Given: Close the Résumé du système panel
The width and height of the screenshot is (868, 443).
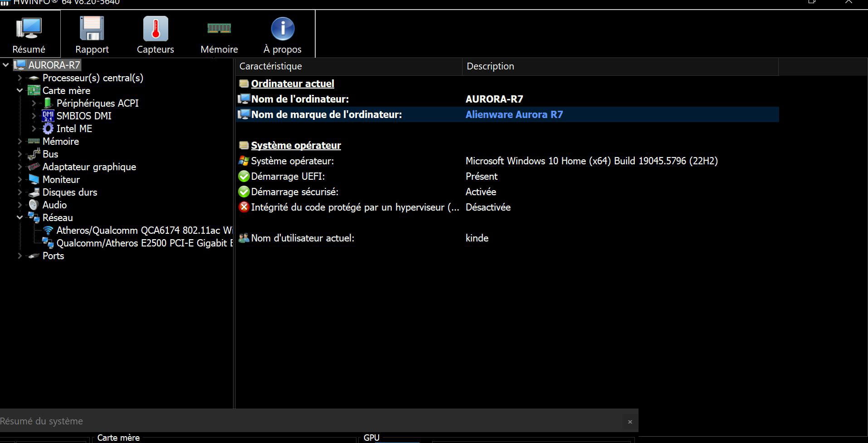Looking at the screenshot, I should (630, 422).
